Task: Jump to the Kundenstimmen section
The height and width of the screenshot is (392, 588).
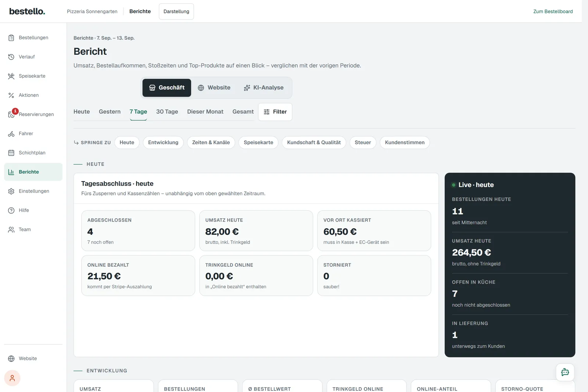Action: click(405, 143)
